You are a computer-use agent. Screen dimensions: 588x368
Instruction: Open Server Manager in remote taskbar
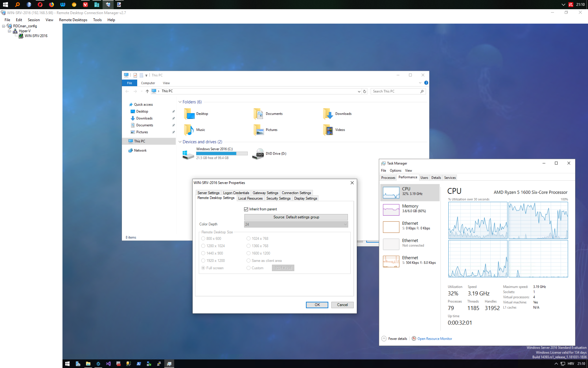pyautogui.click(x=78, y=364)
